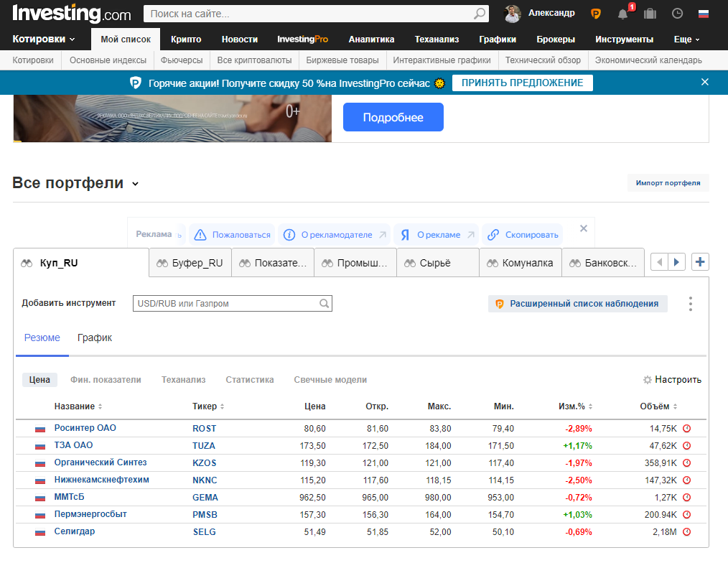Screen dimensions: 728x563
Task: Click search icon in Добавить инструмент field
Action: click(324, 303)
